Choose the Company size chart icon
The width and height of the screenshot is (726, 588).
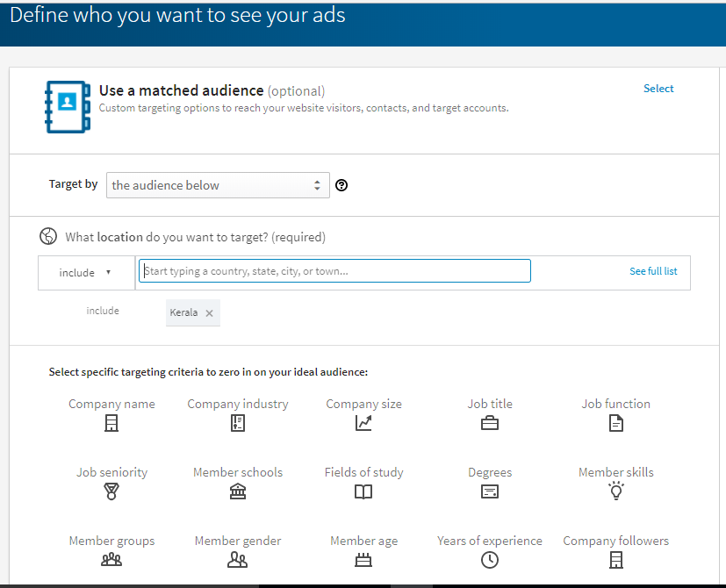tap(363, 423)
